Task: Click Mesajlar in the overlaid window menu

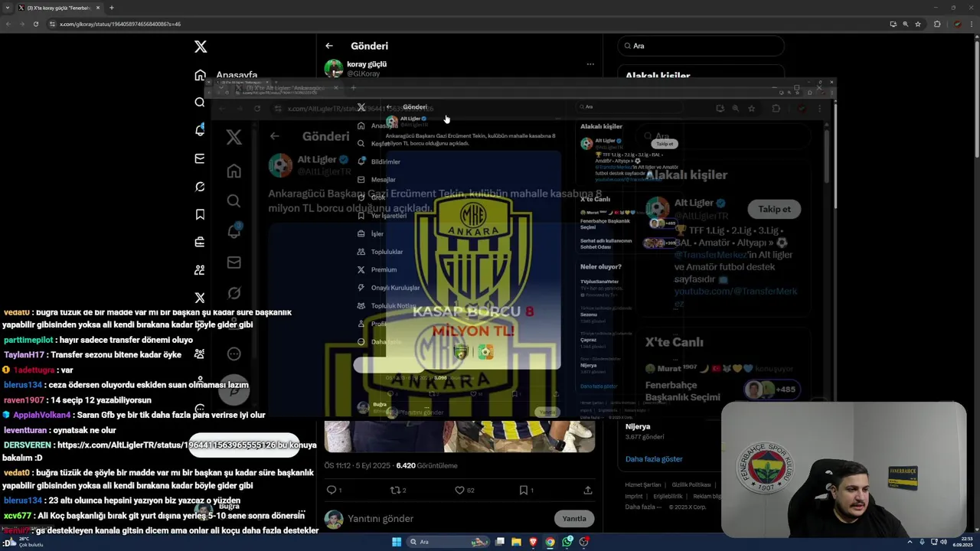Action: tap(384, 180)
